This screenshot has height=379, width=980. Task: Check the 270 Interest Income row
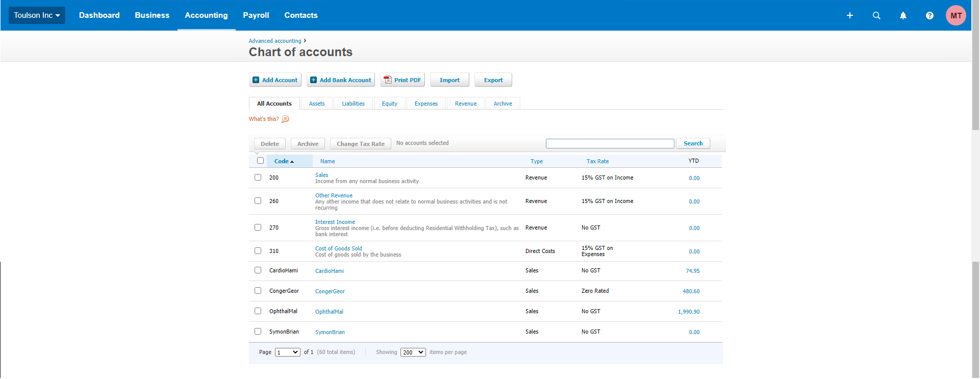[x=258, y=228]
